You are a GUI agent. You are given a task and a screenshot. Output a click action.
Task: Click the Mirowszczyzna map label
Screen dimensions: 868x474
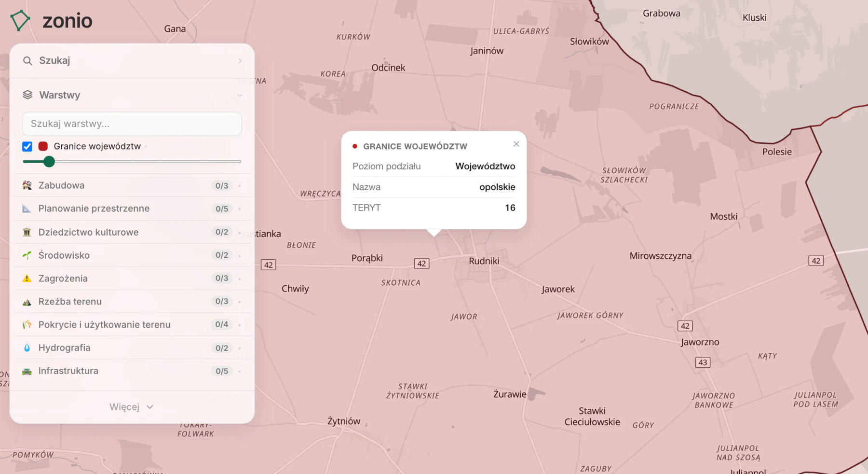(x=661, y=256)
